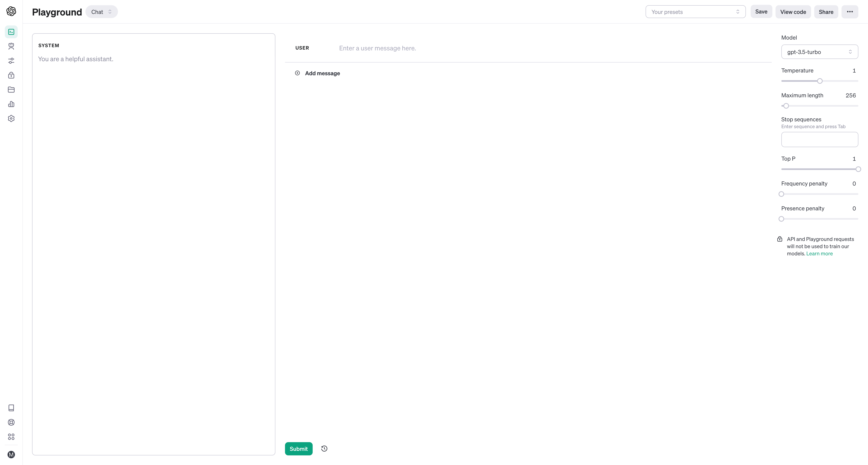Click the M profile avatar

pos(11,455)
